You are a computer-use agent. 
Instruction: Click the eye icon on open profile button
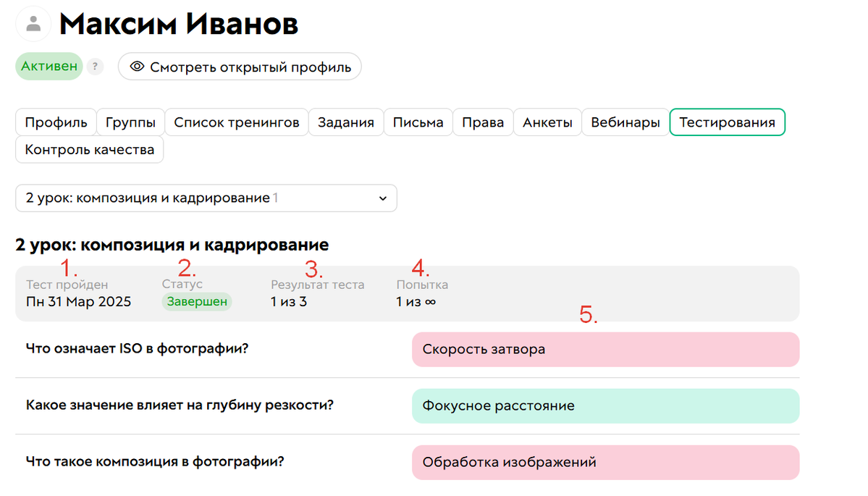pyautogui.click(x=137, y=66)
